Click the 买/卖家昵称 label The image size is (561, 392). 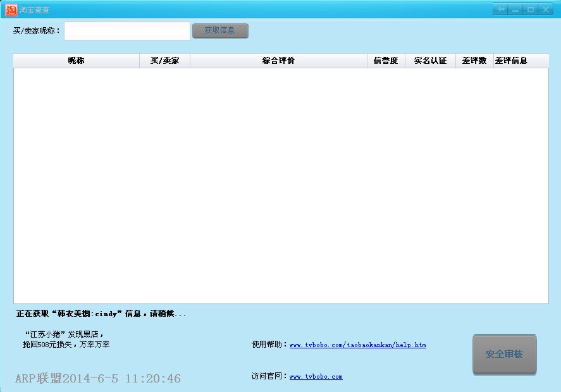(x=37, y=31)
